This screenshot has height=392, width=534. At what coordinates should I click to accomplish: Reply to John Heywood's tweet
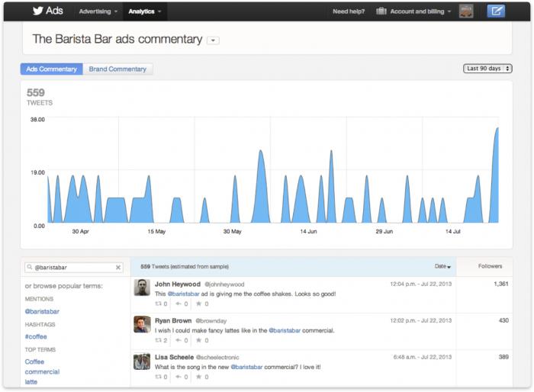[x=182, y=304]
